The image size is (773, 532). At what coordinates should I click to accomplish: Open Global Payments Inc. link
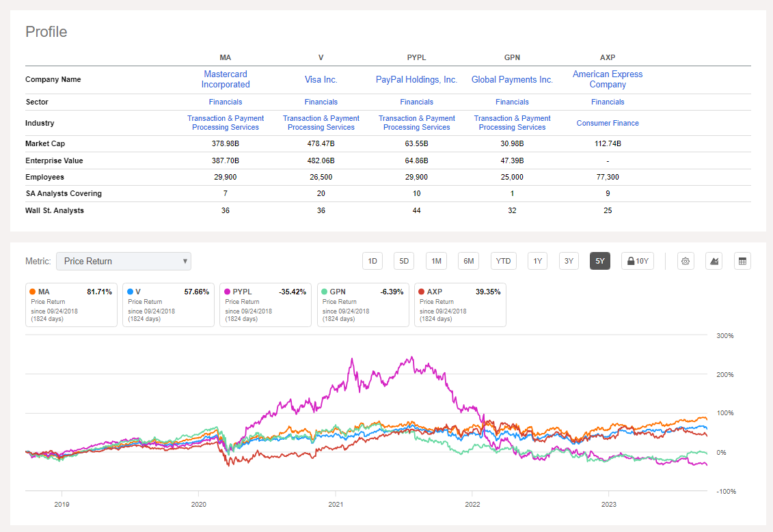[512, 79]
